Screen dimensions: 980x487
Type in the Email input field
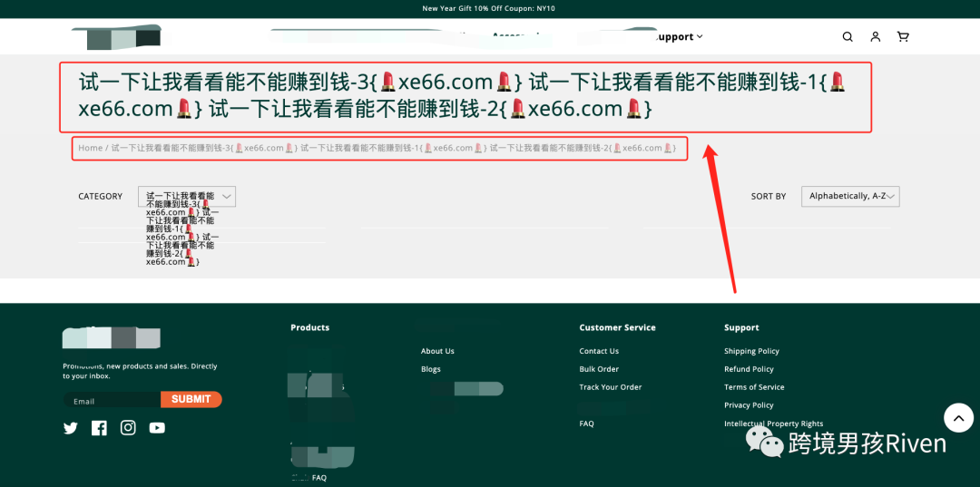click(112, 401)
